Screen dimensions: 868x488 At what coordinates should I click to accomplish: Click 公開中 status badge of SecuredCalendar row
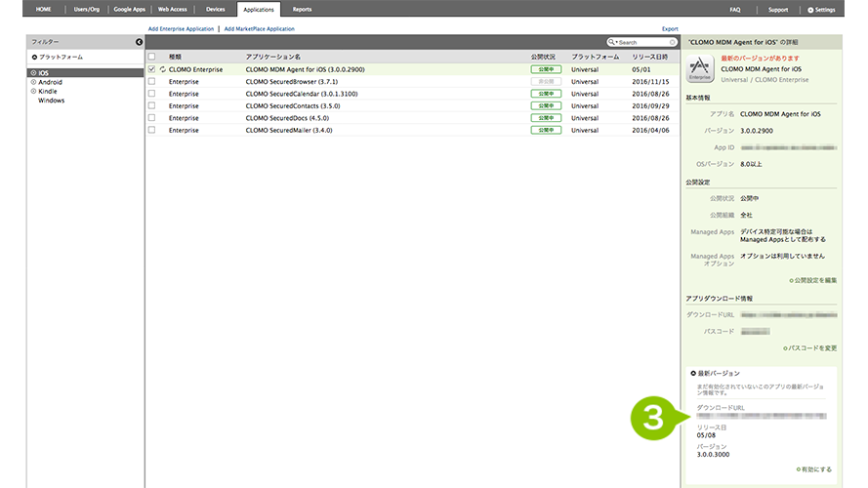546,94
